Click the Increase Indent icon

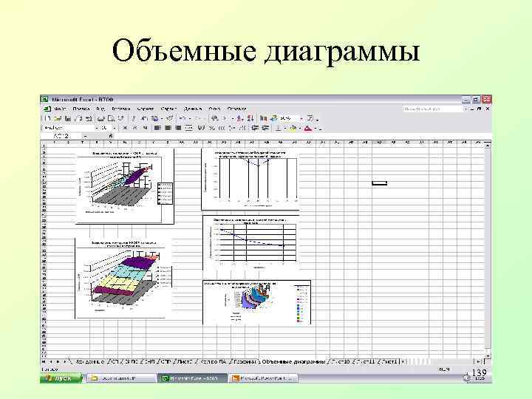tap(265, 128)
